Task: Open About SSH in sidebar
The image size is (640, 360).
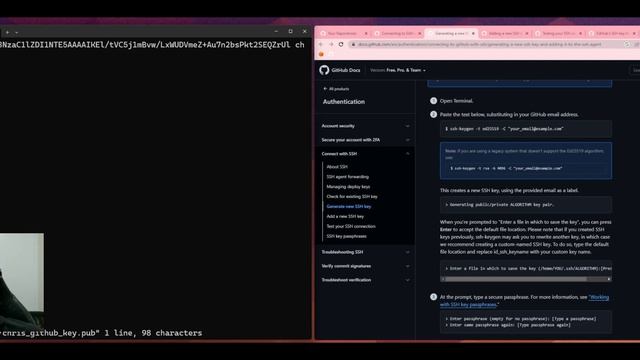Action: click(x=337, y=167)
